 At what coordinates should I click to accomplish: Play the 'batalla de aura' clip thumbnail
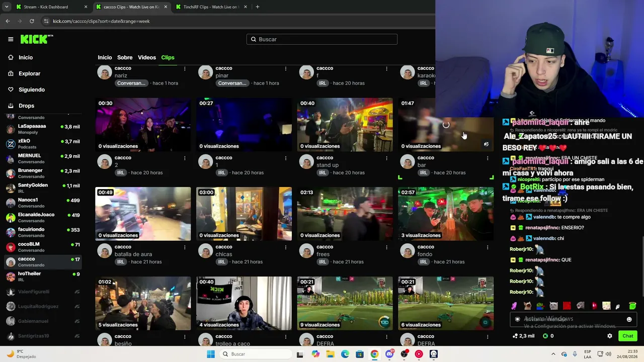coord(143,214)
